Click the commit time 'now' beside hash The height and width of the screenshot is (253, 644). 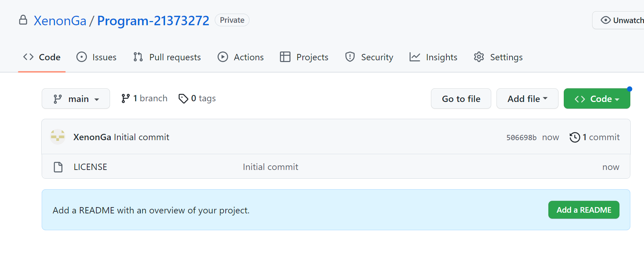coord(550,137)
